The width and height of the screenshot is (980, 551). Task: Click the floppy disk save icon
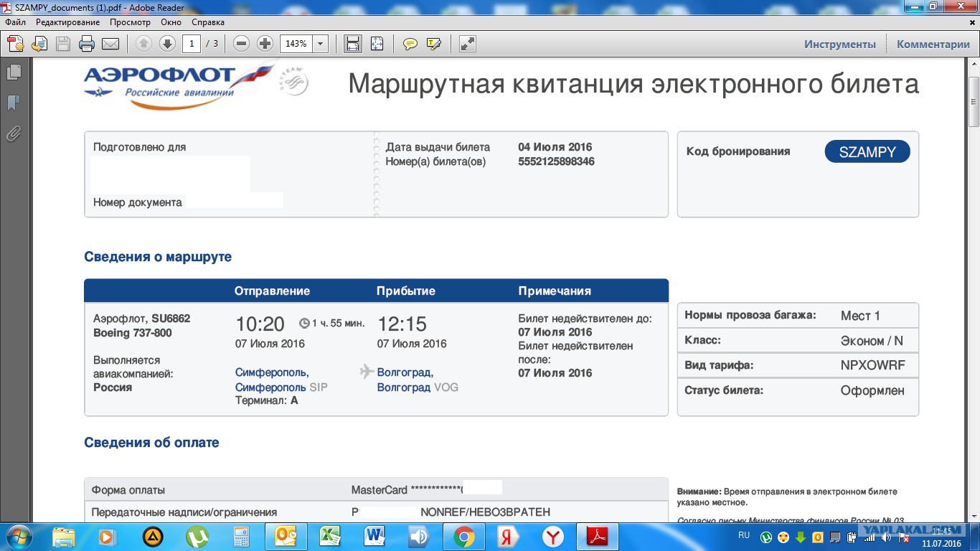point(63,44)
